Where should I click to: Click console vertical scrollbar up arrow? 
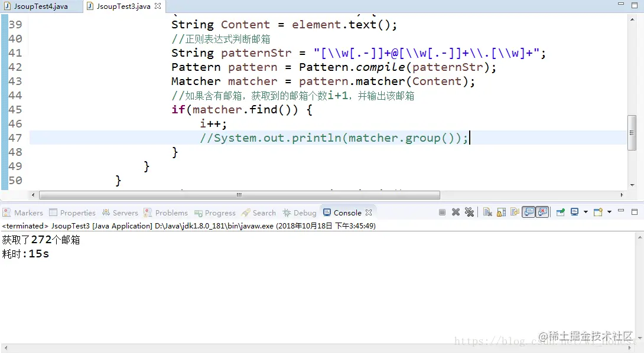[x=639, y=237]
